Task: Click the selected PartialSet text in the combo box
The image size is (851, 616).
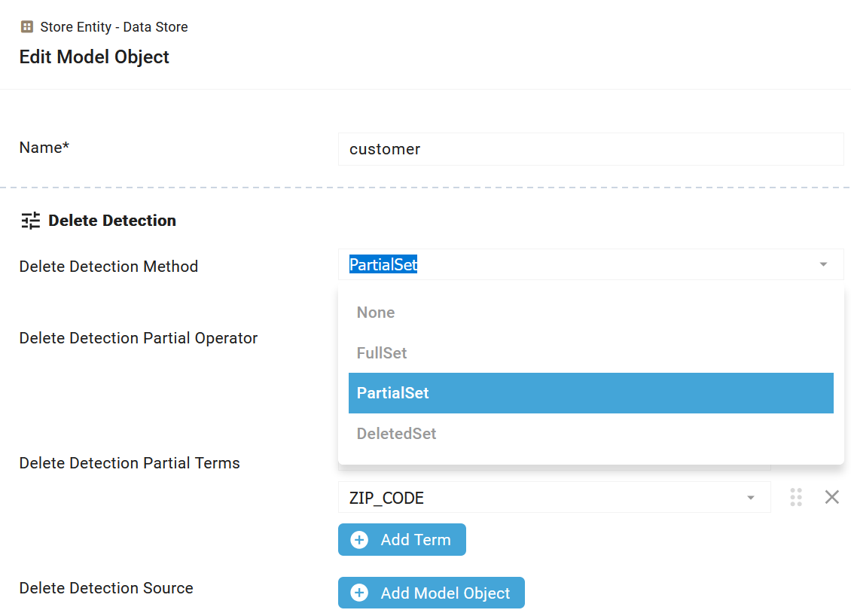Action: tap(383, 264)
